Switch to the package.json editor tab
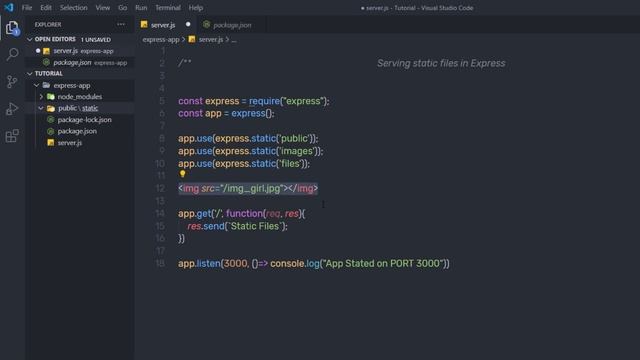The width and height of the screenshot is (640, 360). coord(232,25)
